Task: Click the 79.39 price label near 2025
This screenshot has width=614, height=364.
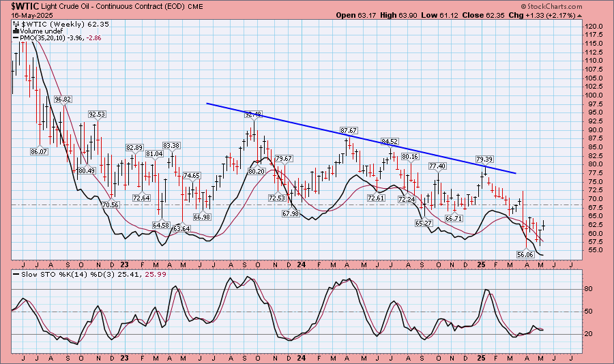Action: (x=484, y=159)
